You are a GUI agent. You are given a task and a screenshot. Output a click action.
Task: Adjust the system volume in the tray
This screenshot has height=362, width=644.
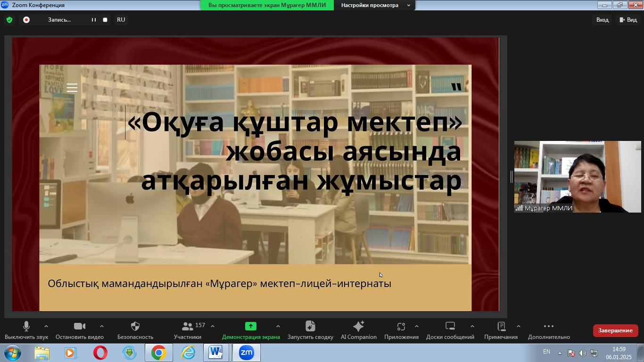point(583,352)
